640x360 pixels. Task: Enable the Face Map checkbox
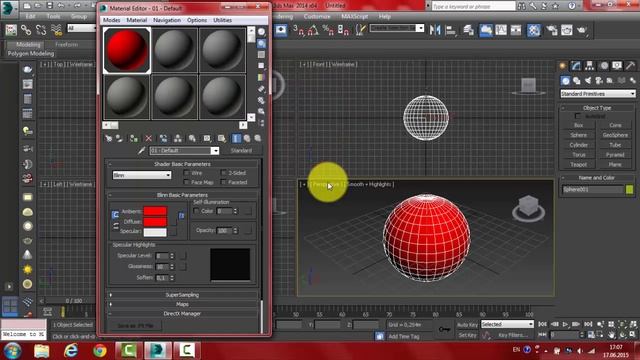pos(187,182)
